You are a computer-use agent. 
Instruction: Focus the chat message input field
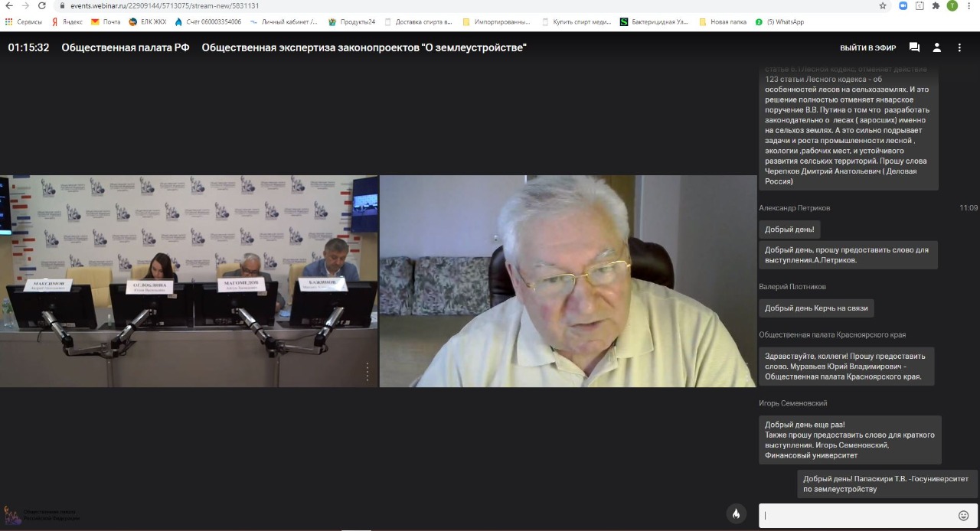coord(857,516)
